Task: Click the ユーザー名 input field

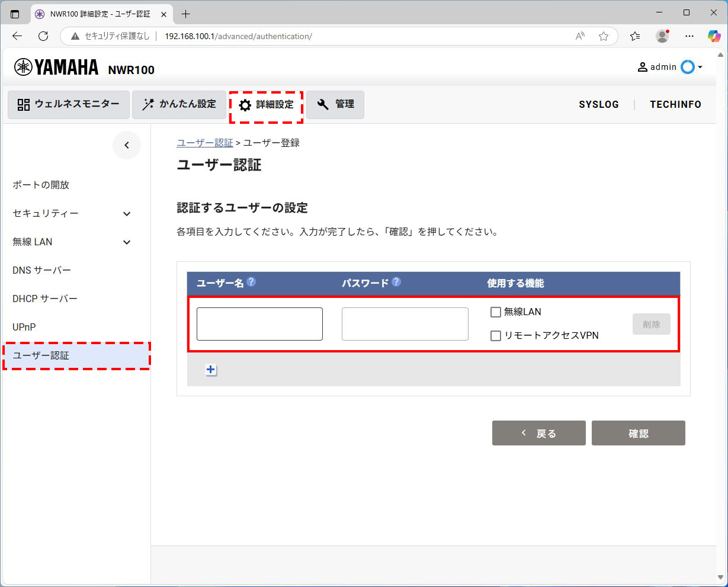Action: (x=259, y=323)
